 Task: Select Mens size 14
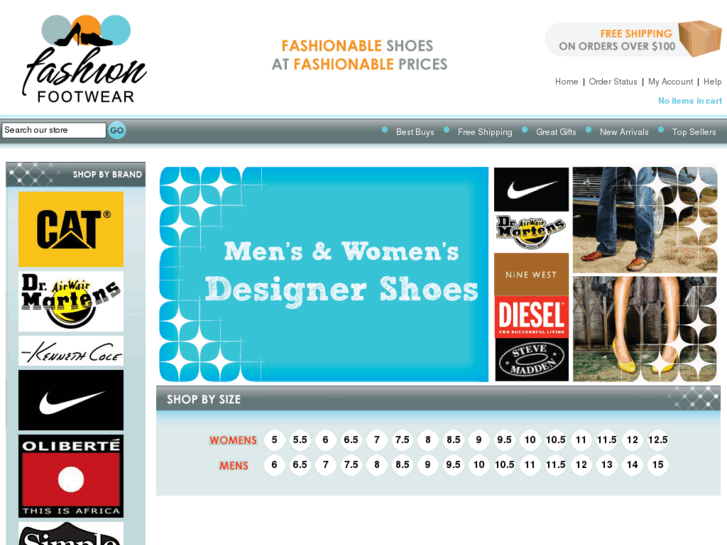click(x=632, y=465)
